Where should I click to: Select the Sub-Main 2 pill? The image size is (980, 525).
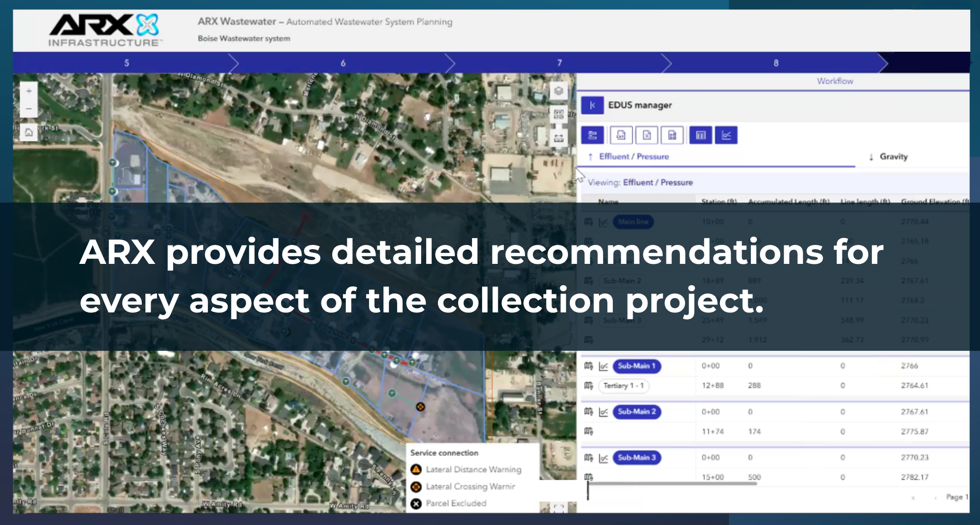(636, 411)
